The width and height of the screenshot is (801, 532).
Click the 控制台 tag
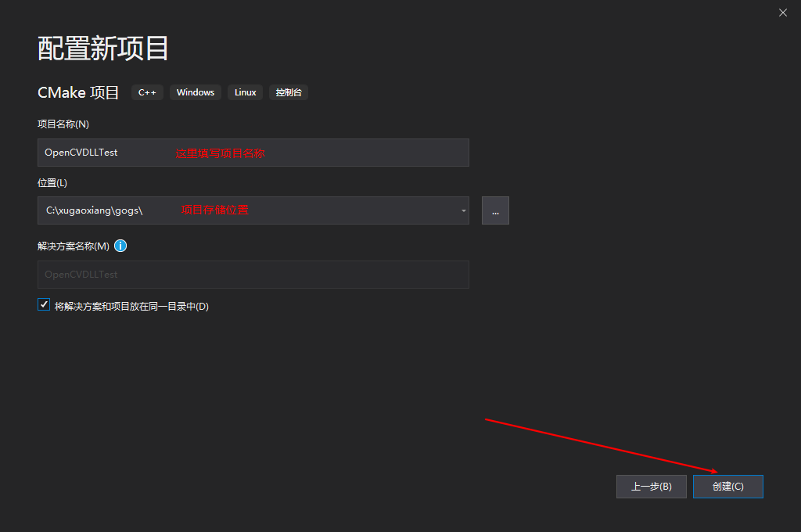(x=289, y=92)
